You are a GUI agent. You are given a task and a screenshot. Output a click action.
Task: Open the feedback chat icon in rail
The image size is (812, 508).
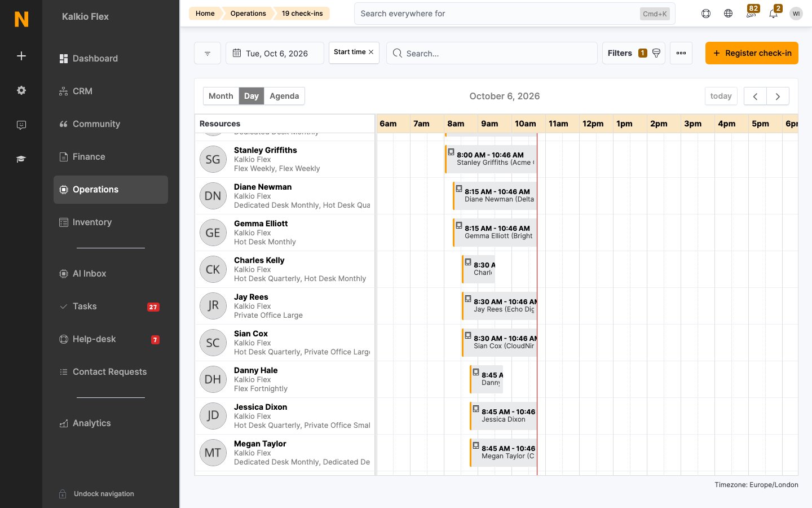click(x=21, y=125)
